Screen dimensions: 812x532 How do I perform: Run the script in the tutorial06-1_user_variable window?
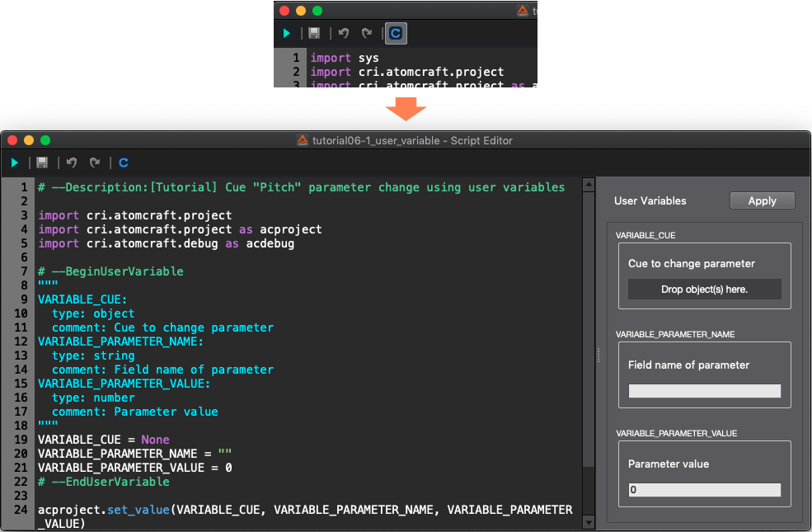(15, 163)
